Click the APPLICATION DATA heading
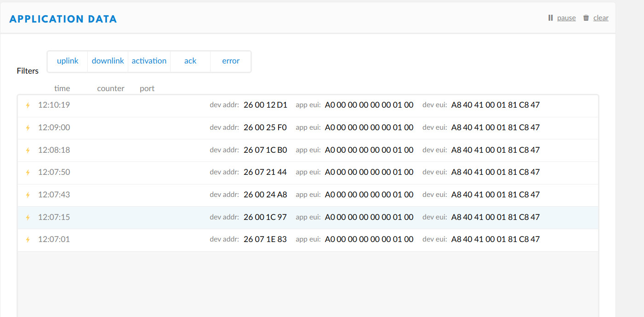 click(63, 19)
